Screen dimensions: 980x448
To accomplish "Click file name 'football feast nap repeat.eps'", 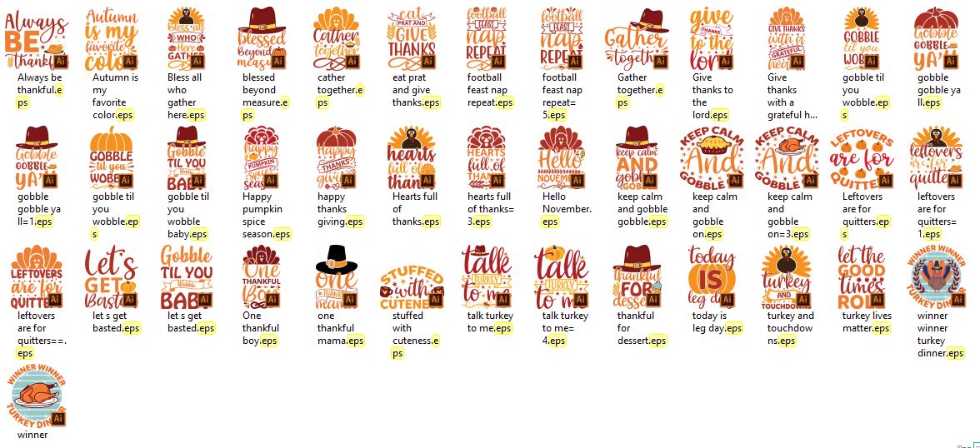I will (491, 90).
